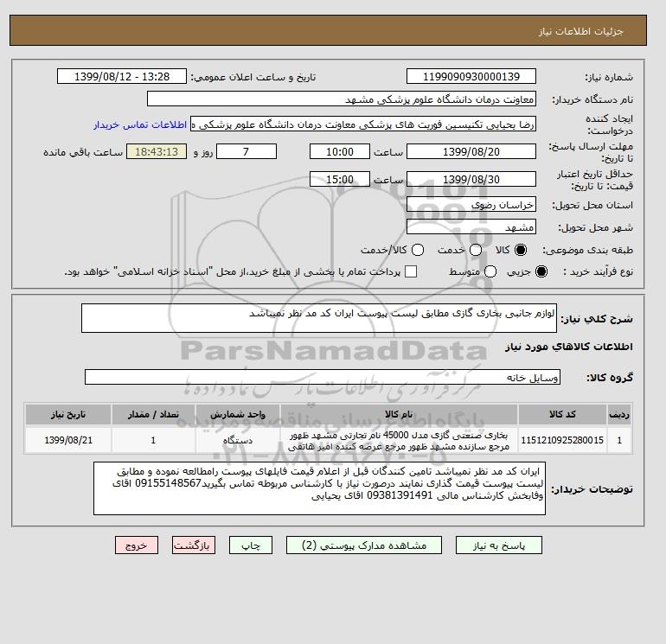Viewport: 666px width, 644px height.
Task: Click the remaining time 18:43:13 field
Action: (157, 151)
